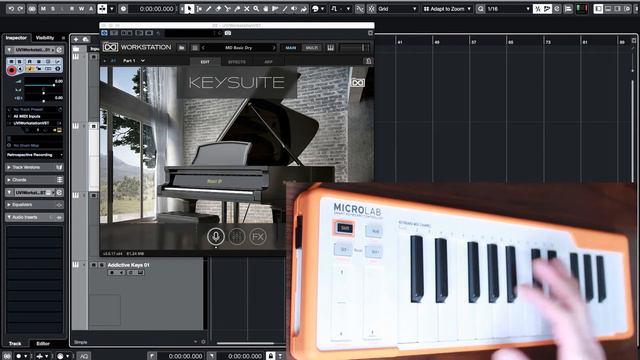Viewport: 640px width, 360px height.
Task: Click the AQ auto-quantize button in transport
Action: point(84,356)
